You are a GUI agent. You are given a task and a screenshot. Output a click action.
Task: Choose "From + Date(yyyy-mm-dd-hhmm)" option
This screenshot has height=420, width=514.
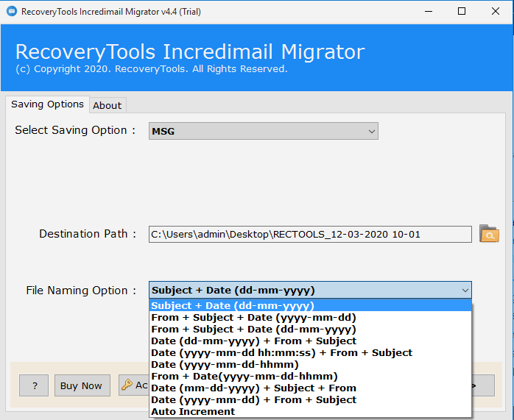[310, 377]
